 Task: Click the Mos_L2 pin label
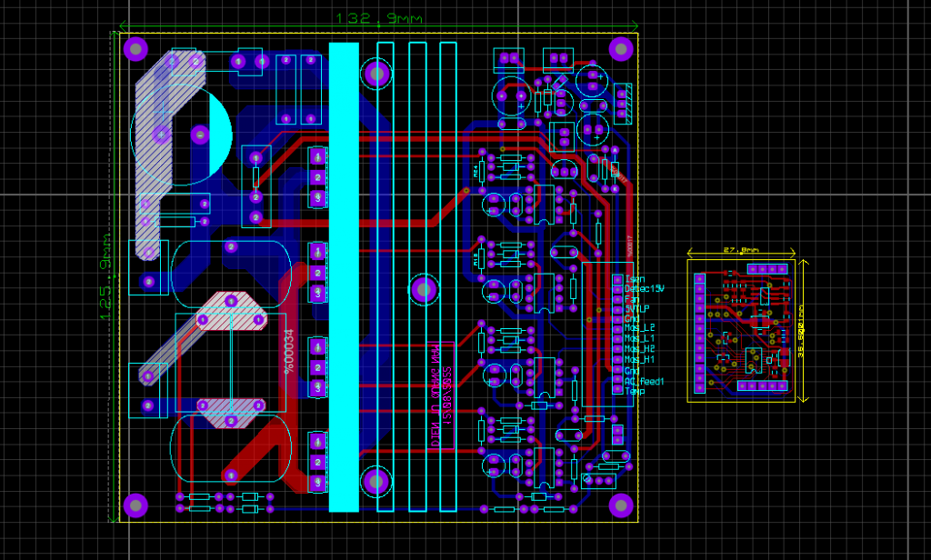(640, 328)
